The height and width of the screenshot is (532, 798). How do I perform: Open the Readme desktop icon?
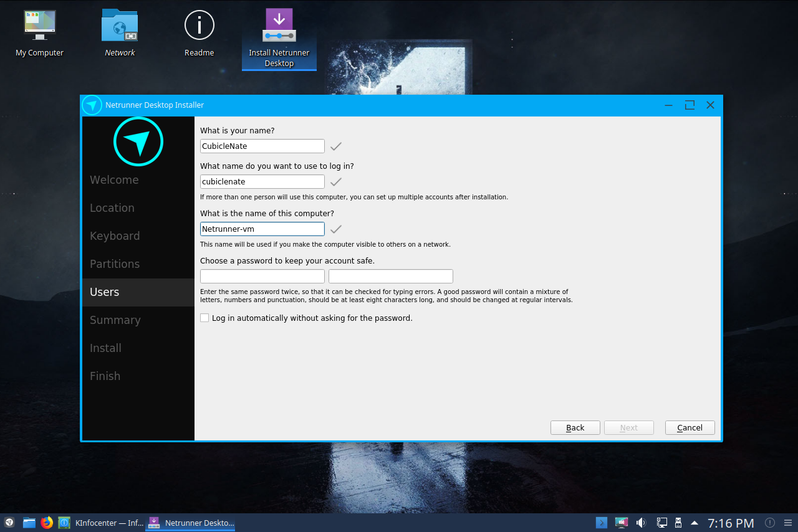click(x=199, y=33)
